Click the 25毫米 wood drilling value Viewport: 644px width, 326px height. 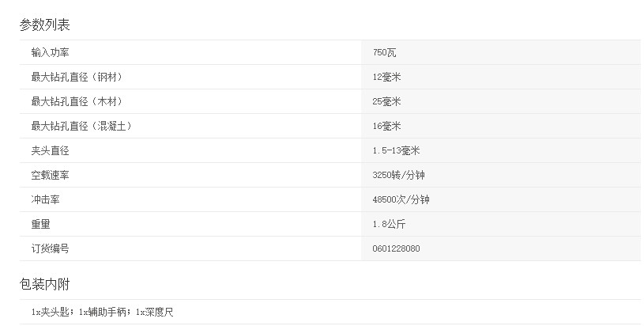(x=386, y=102)
